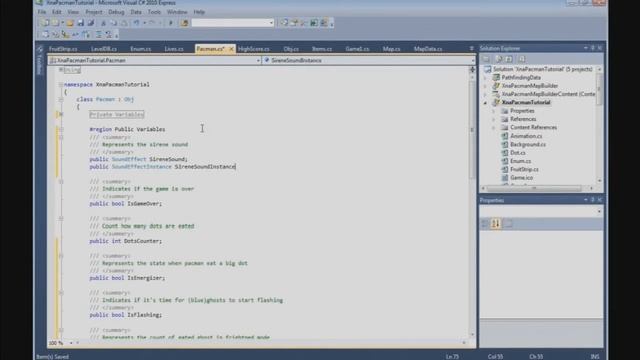640x360 pixels.
Task: Select Game.ico in Solution Explorer
Action: (x=521, y=178)
